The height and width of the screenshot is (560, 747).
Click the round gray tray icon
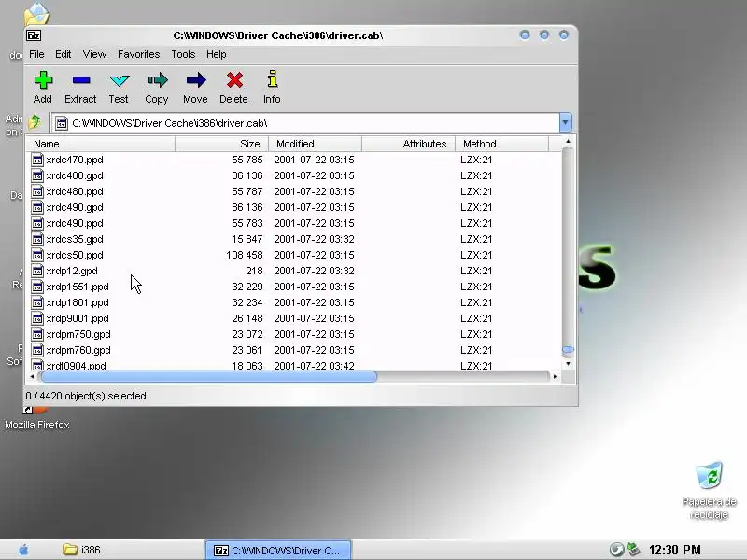616,550
